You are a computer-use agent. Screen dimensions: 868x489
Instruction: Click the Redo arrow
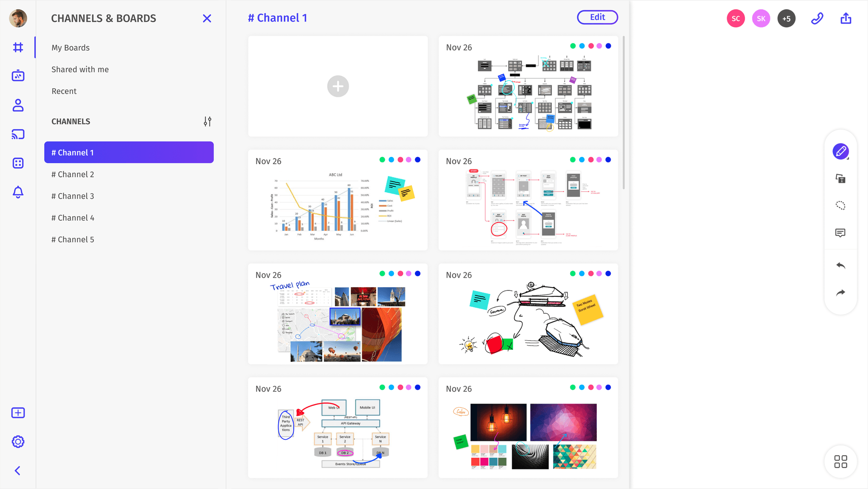pos(840,292)
